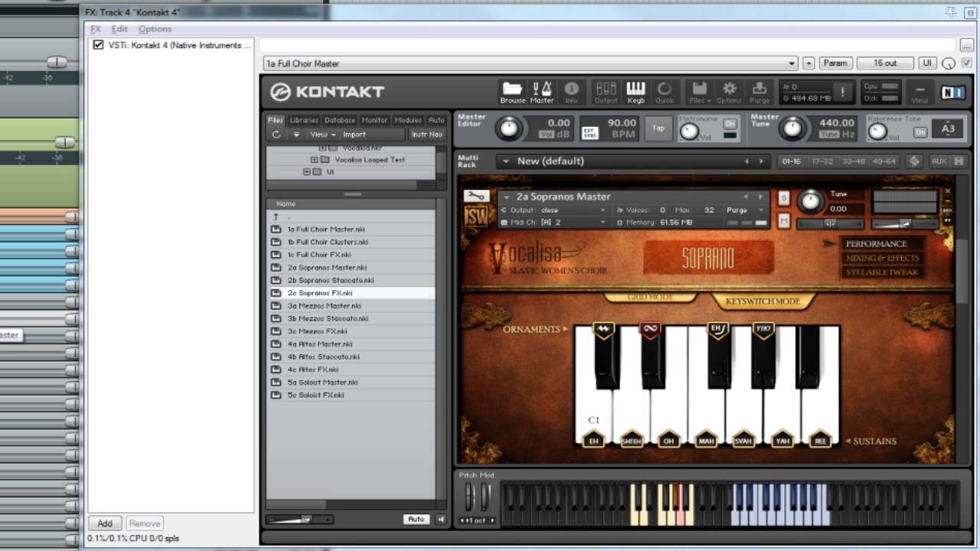Mute the 2a Sopranos Master instrument
The image size is (980, 551).
pyautogui.click(x=783, y=221)
